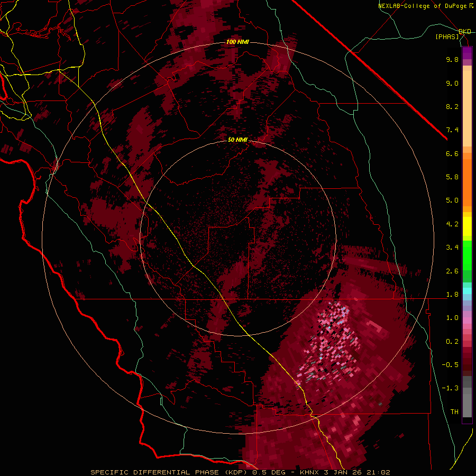The width and height of the screenshot is (476, 476).
Task: Click the 9.8 scale value
Action: [x=452, y=59]
